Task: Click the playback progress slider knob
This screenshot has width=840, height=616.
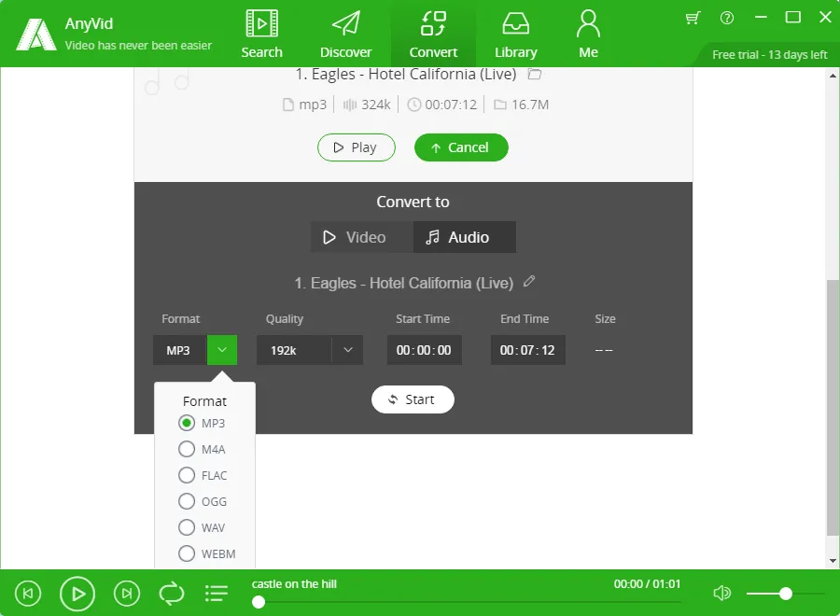Action: pos(259,602)
